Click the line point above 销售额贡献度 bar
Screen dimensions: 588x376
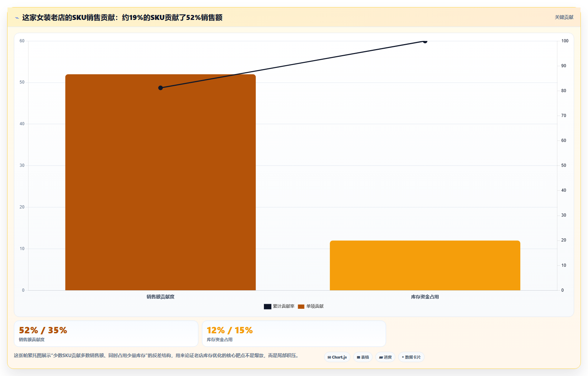(161, 88)
